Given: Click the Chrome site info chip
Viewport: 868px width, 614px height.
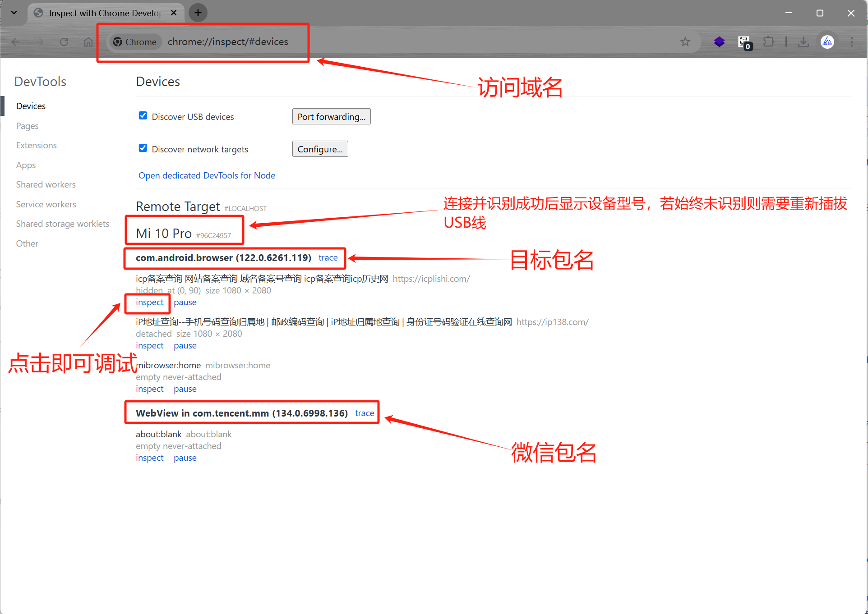Looking at the screenshot, I should (135, 42).
